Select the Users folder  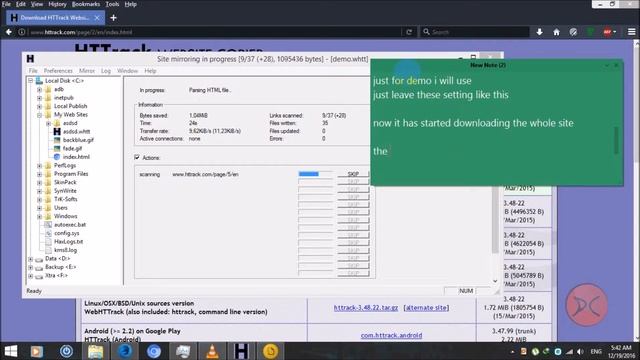[61, 208]
